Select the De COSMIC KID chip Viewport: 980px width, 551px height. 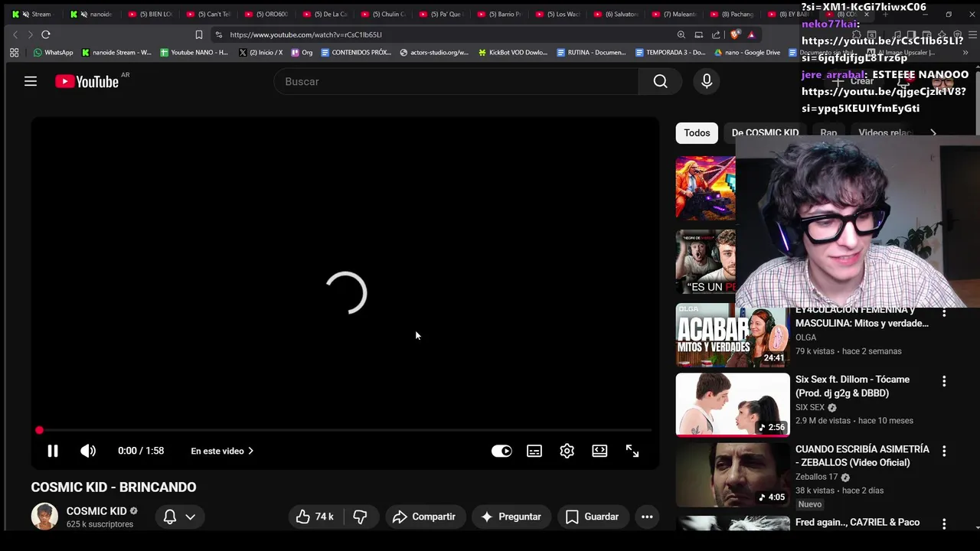point(765,132)
